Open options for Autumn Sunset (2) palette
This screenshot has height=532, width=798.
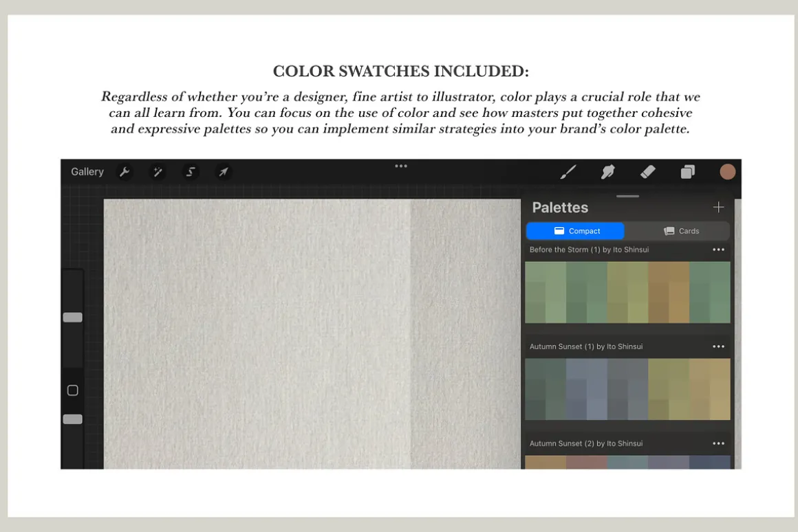(x=718, y=443)
